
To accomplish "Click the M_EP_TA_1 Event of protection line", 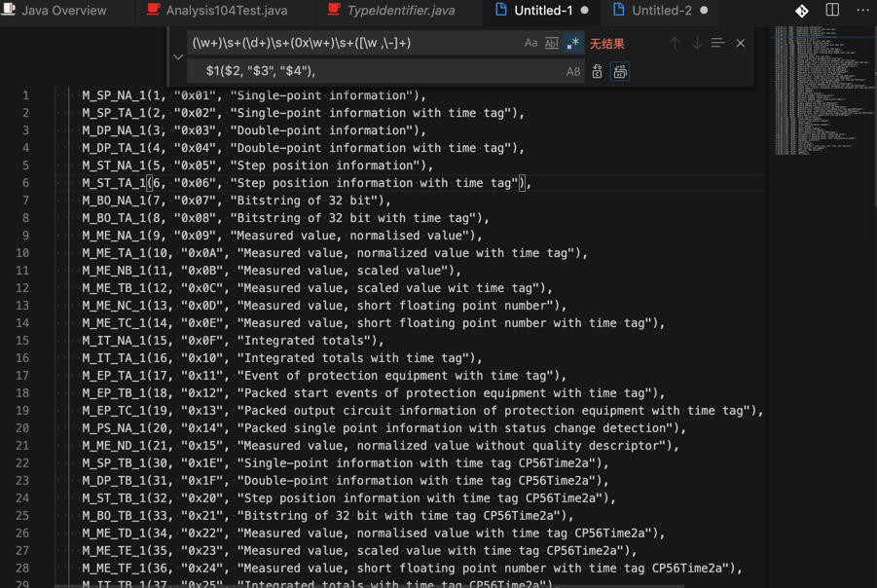I will tap(324, 376).
